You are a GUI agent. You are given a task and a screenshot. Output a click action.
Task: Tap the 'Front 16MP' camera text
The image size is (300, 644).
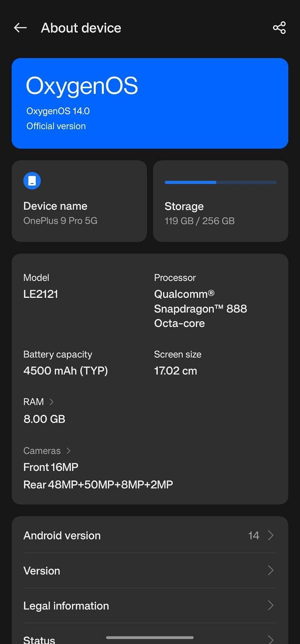pyautogui.click(x=51, y=467)
